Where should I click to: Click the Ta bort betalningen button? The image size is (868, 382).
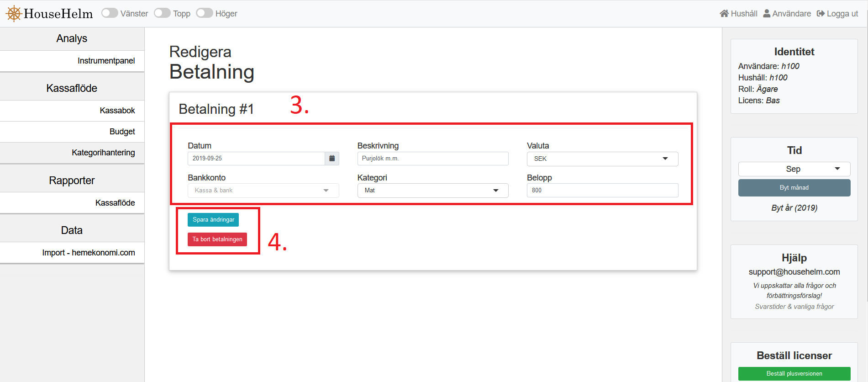tap(217, 239)
